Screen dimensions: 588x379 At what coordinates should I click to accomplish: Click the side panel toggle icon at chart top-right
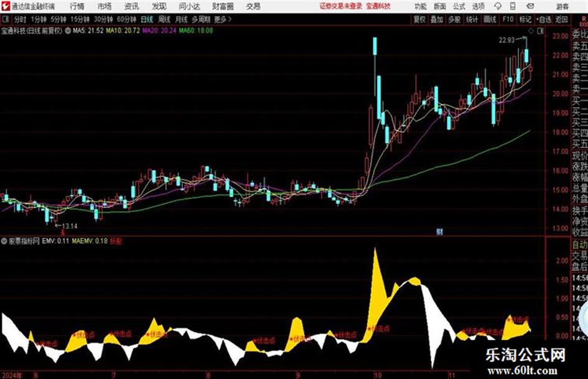(x=540, y=31)
